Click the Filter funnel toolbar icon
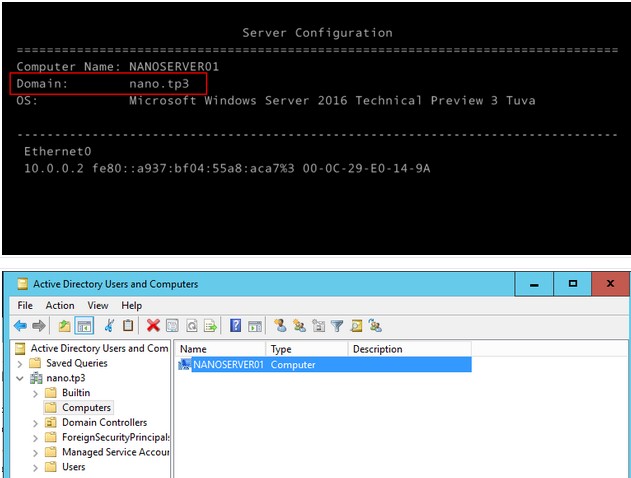Viewport: 631px width, 478px height. 337,325
